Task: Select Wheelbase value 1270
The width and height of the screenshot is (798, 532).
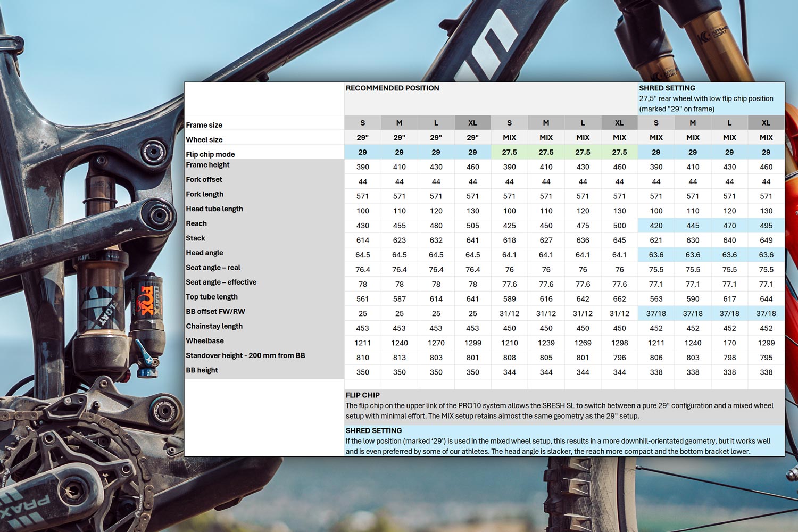Action: 436,343
